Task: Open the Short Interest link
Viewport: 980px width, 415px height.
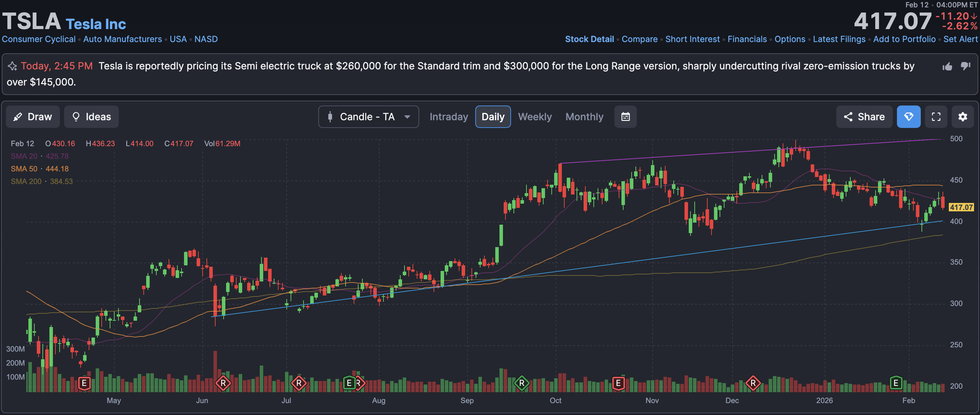Action: point(692,39)
